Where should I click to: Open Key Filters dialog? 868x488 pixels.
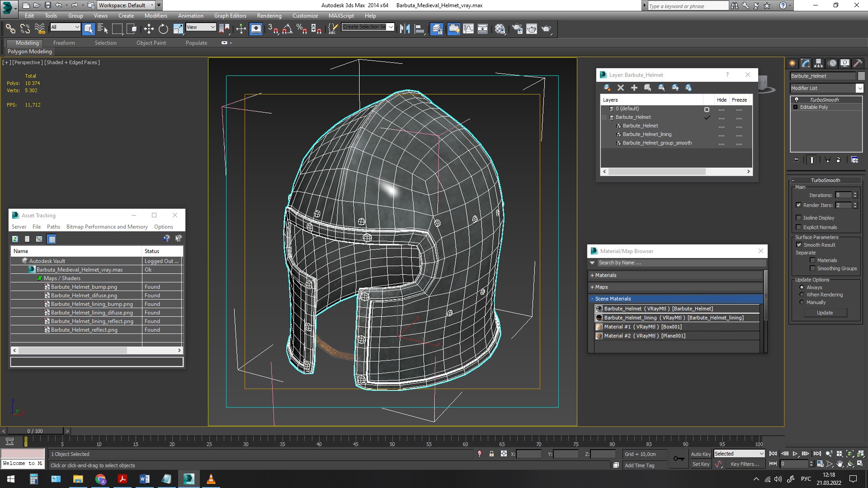pyautogui.click(x=745, y=464)
